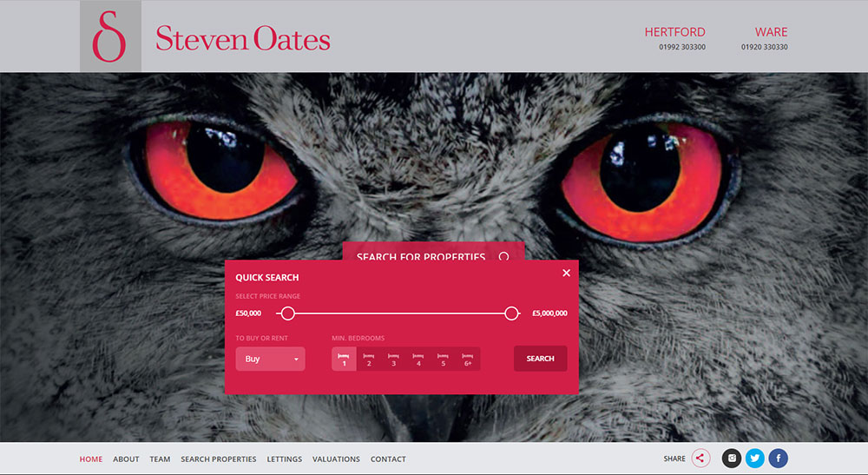Click the maximum price slider handle
Screen dimensions: 868x475
(511, 313)
